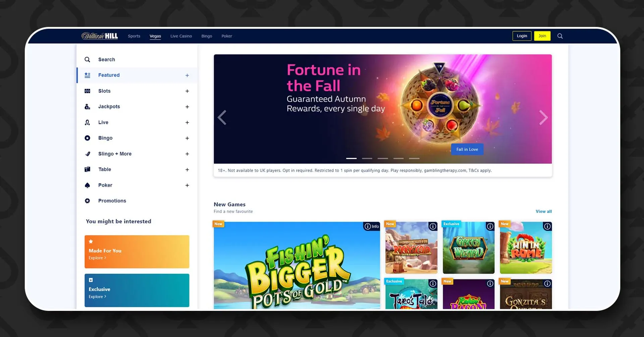This screenshot has width=644, height=337.
Task: Click the William Hill logo
Action: point(99,36)
